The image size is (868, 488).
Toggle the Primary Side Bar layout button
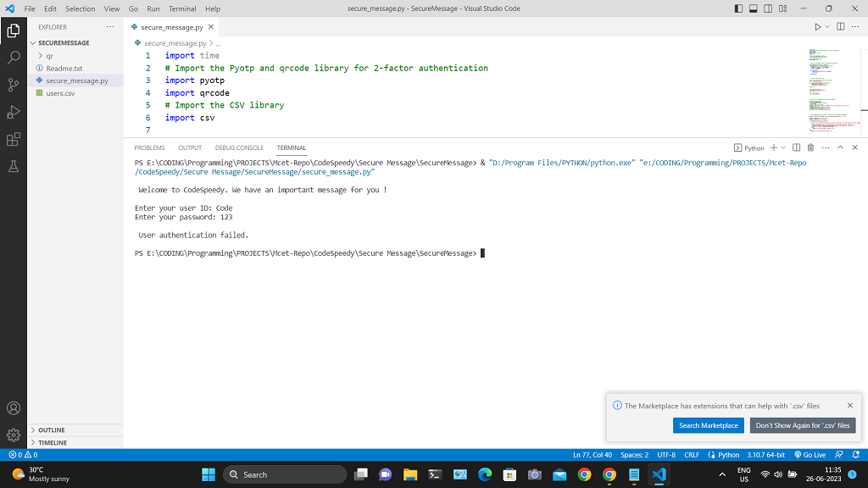pos(738,8)
